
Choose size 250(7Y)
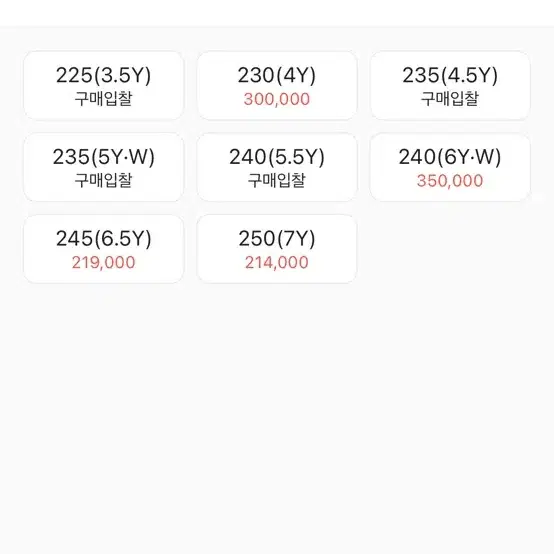[x=277, y=249]
